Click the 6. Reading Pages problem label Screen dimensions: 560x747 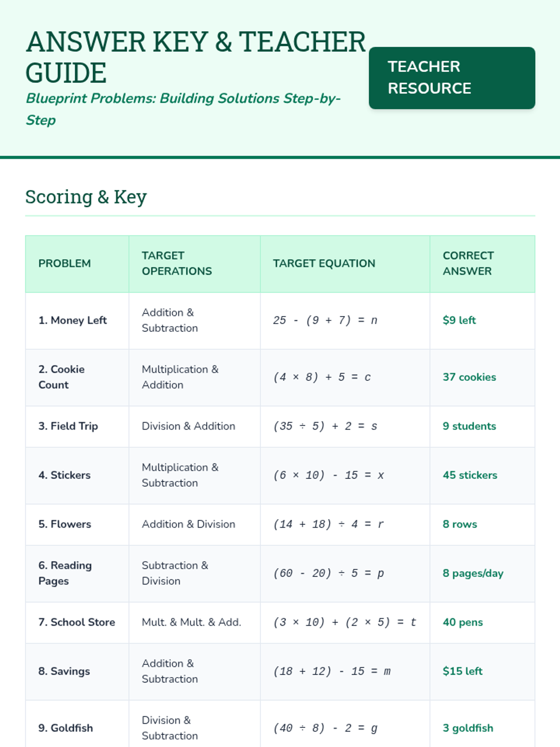65,573
